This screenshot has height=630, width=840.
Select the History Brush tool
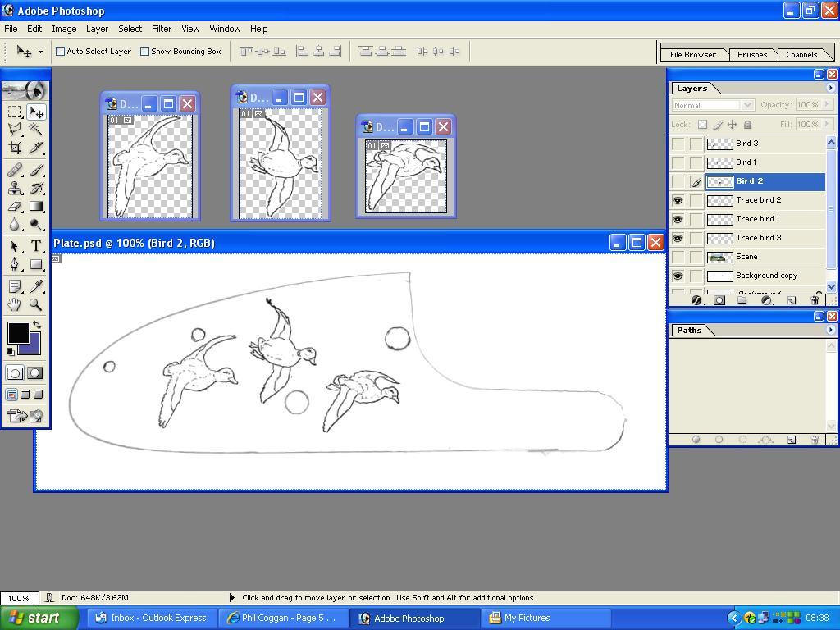pos(36,188)
